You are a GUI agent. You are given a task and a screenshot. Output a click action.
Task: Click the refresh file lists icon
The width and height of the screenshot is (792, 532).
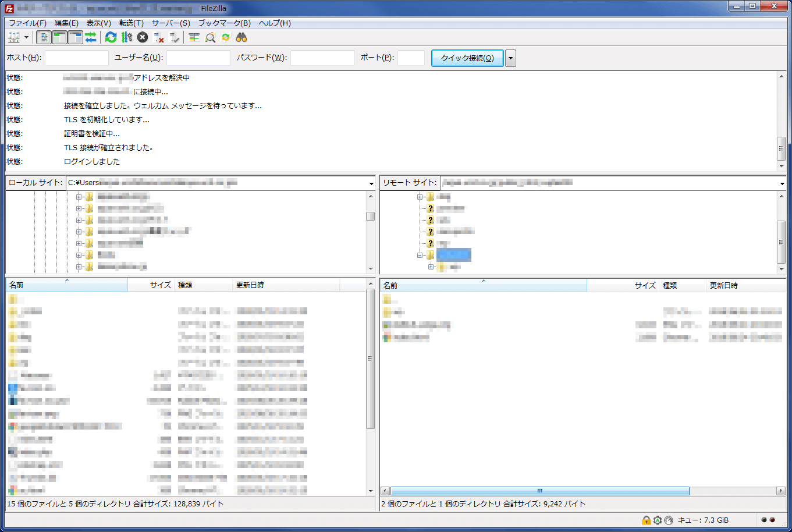point(111,38)
